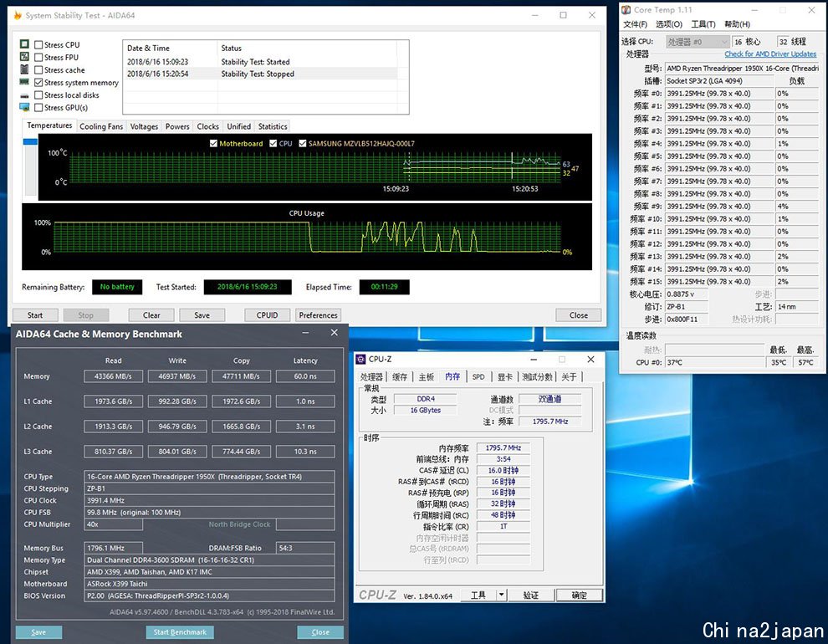Screen dimensions: 828x644
Task: Click the vertical slider left of the temperature graph
Action: coord(31,166)
